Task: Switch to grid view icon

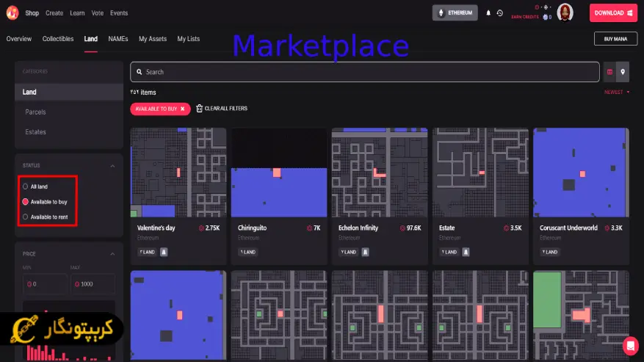Action: pyautogui.click(x=609, y=72)
